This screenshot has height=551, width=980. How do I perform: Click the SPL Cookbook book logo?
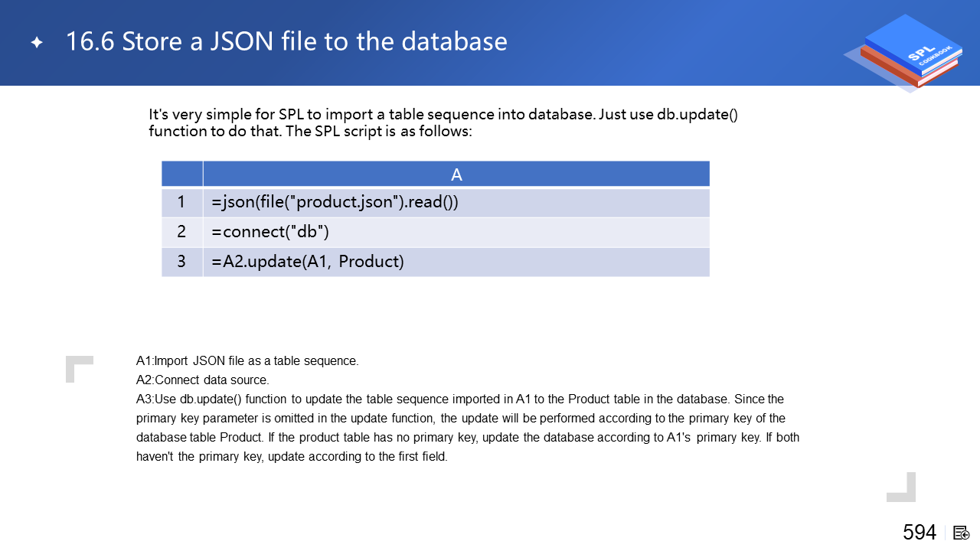909,52
